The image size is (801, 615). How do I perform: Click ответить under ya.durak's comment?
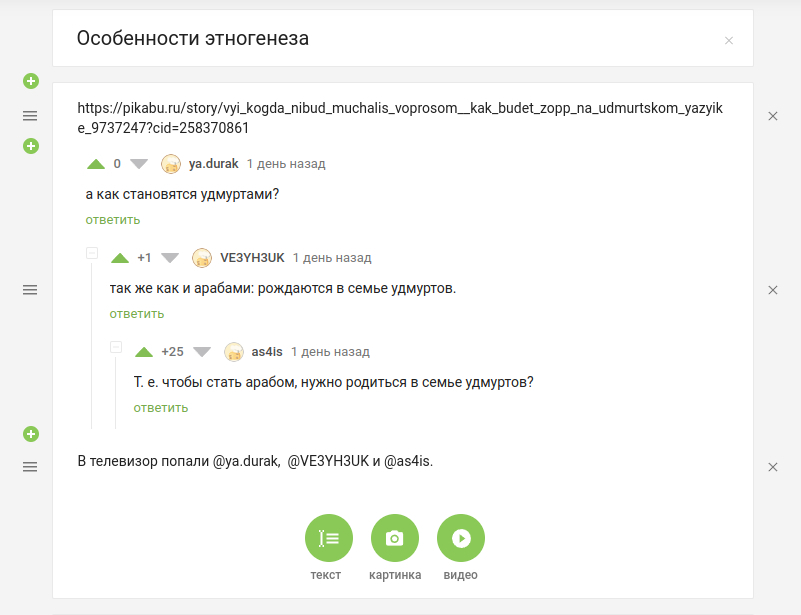point(113,220)
